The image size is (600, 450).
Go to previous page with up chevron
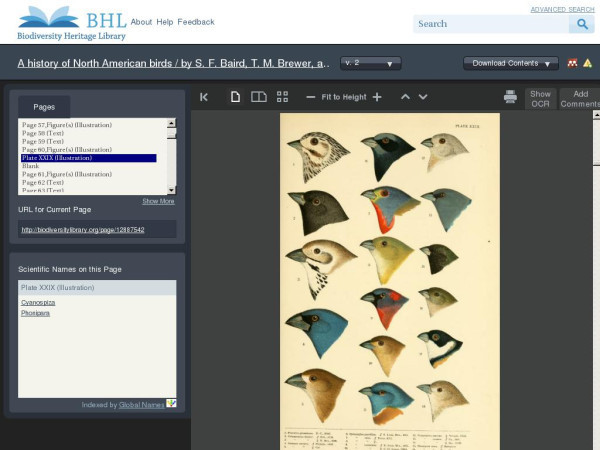point(405,97)
